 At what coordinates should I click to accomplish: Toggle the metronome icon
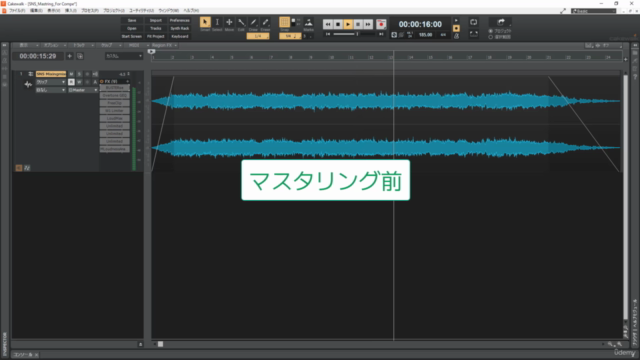click(456, 36)
